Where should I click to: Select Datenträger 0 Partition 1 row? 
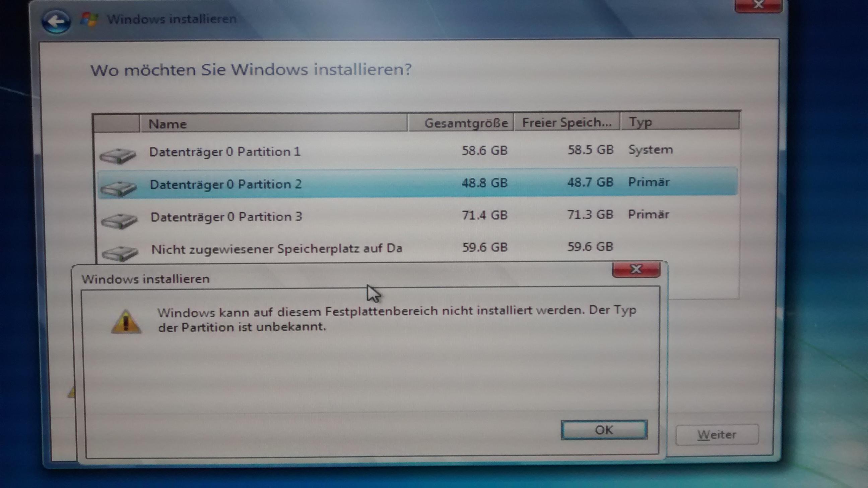tap(417, 151)
